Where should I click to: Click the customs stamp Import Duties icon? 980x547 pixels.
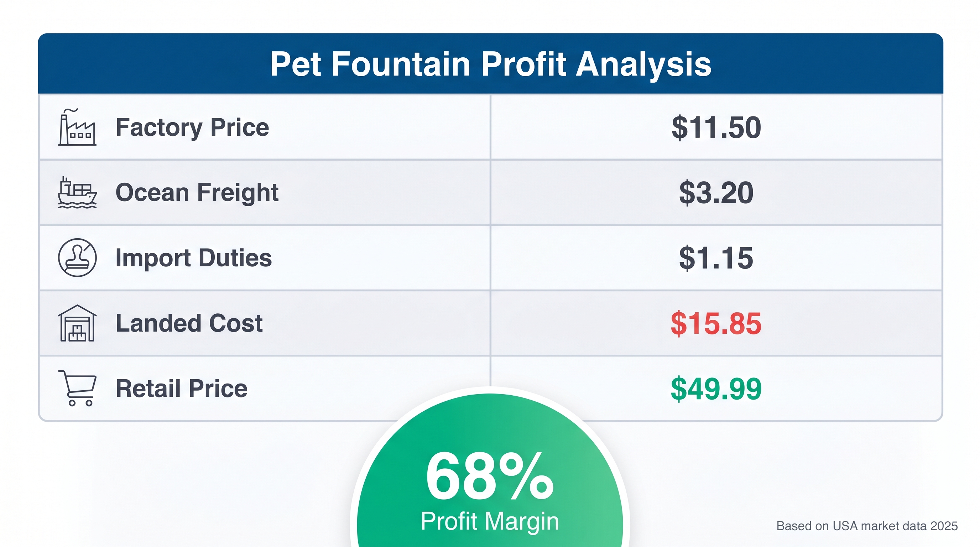(77, 257)
